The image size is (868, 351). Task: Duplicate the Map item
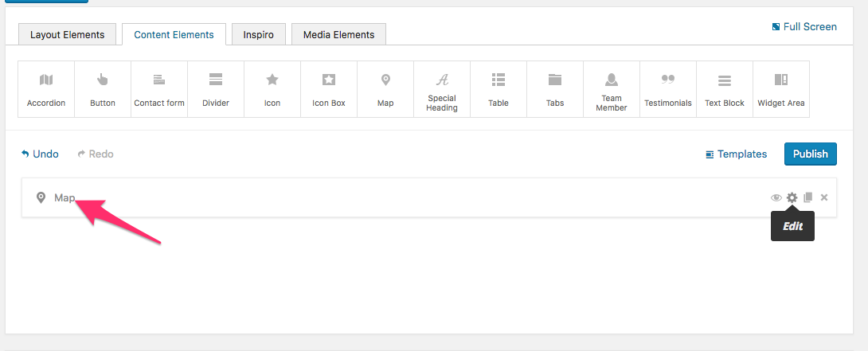808,197
